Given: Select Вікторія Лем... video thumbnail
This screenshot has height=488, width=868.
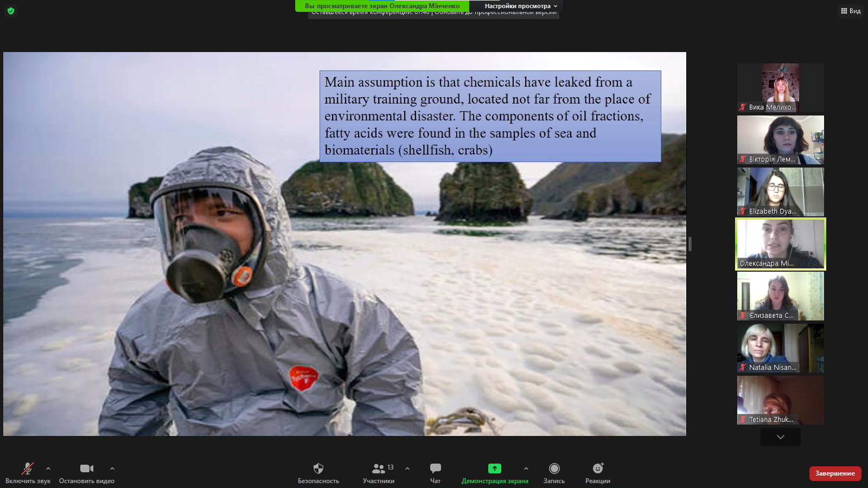Looking at the screenshot, I should 781,140.
